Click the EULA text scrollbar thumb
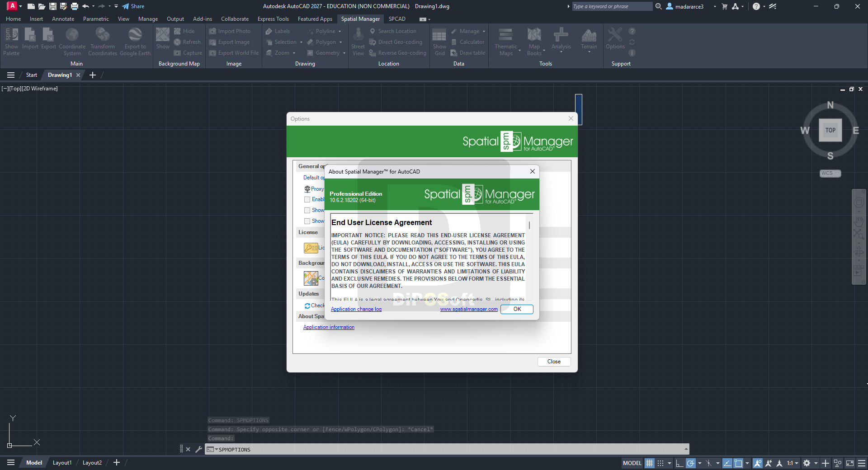 tap(529, 225)
